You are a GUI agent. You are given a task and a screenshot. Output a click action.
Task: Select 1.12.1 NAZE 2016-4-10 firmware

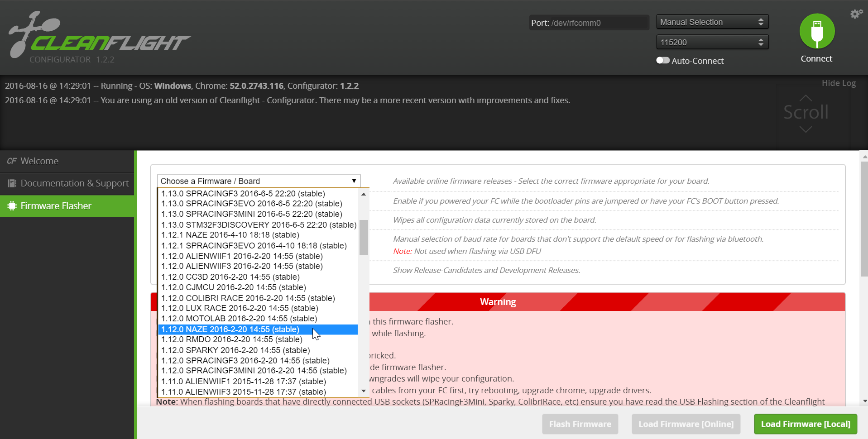258,235
